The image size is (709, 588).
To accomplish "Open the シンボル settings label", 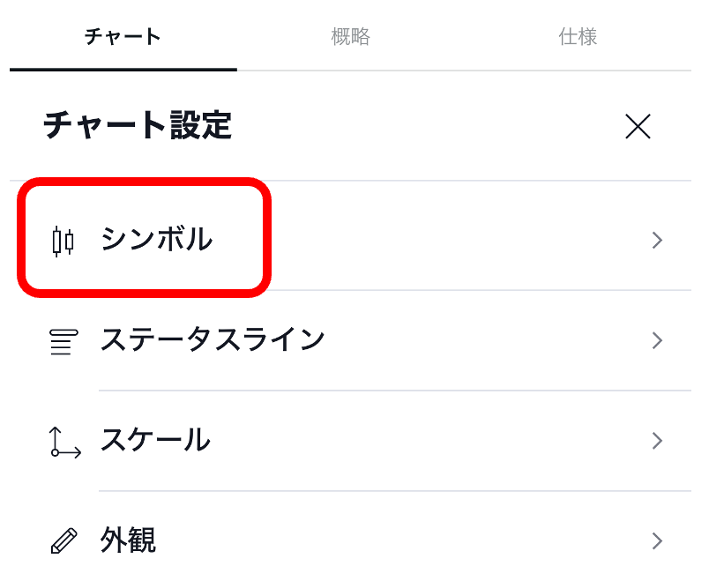I will [x=156, y=239].
